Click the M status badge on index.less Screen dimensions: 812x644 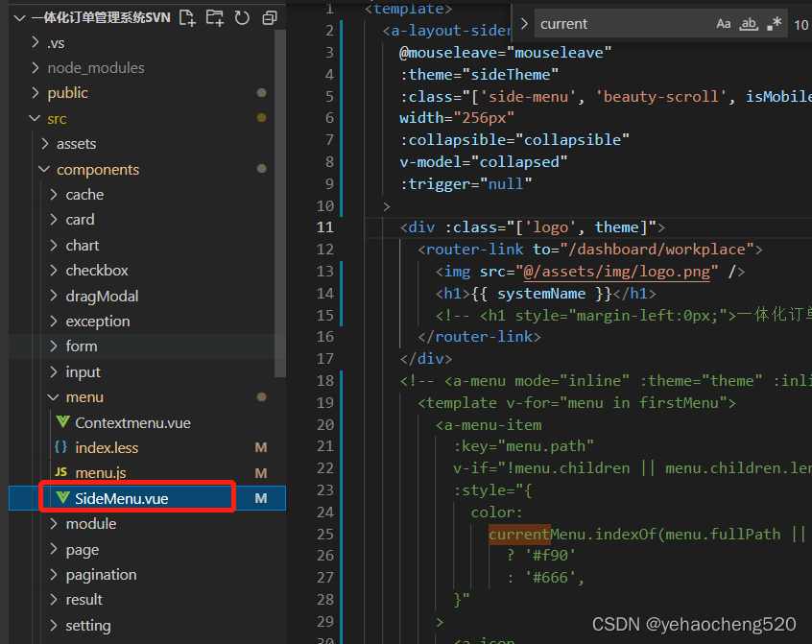pyautogui.click(x=261, y=448)
